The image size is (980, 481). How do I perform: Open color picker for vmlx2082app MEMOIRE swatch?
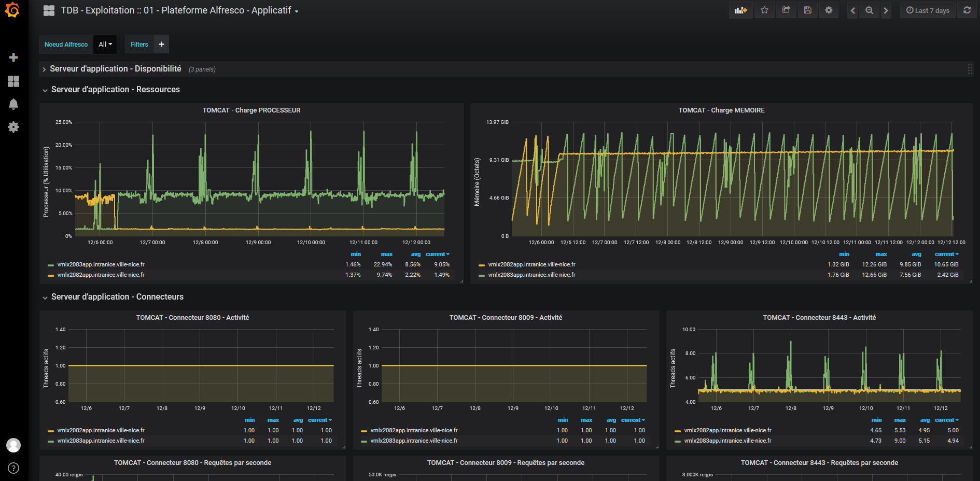click(x=482, y=265)
